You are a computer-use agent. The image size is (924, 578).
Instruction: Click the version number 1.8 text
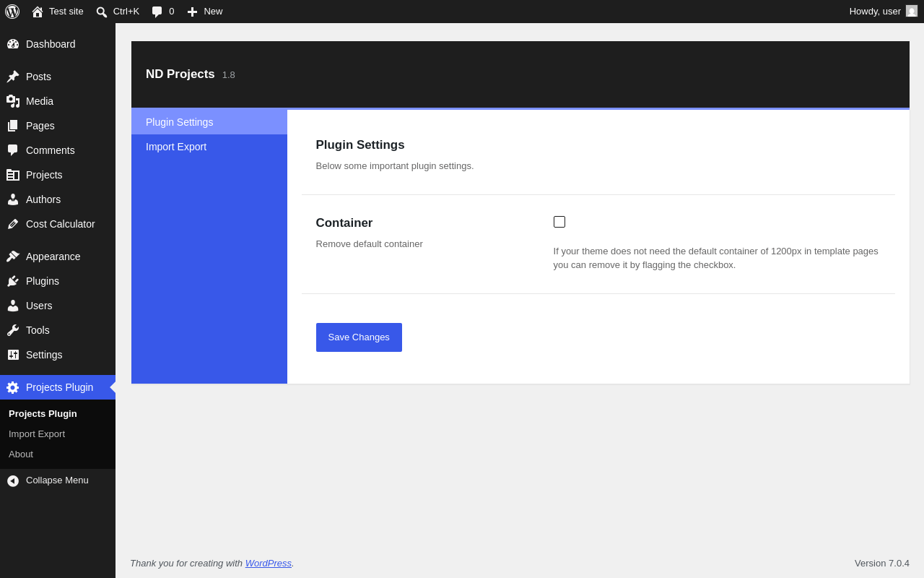point(229,75)
